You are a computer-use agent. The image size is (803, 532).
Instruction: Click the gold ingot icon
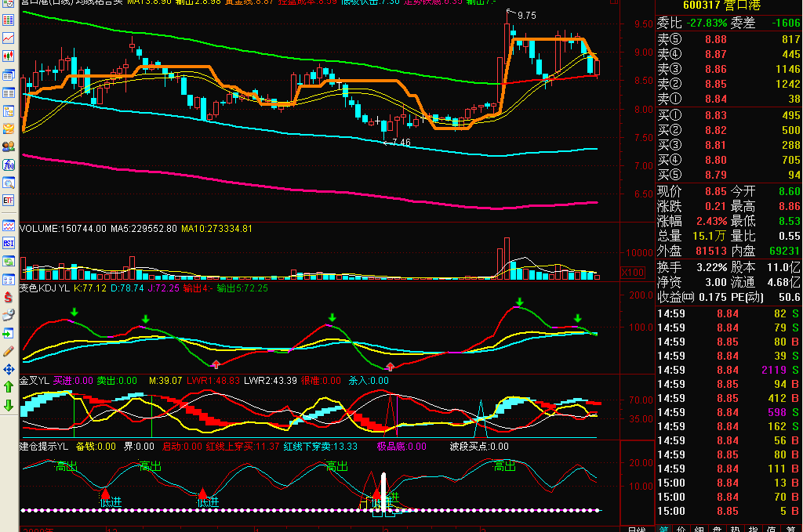(x=8, y=128)
